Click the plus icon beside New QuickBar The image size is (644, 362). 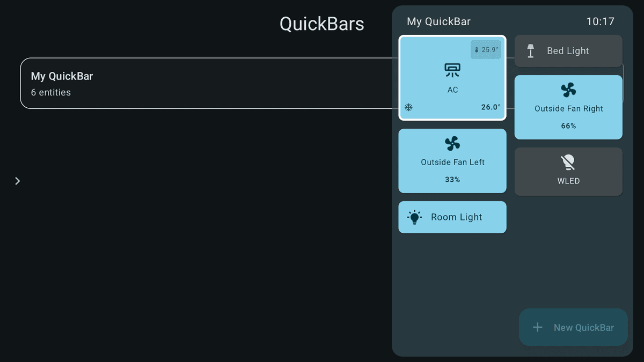point(537,327)
